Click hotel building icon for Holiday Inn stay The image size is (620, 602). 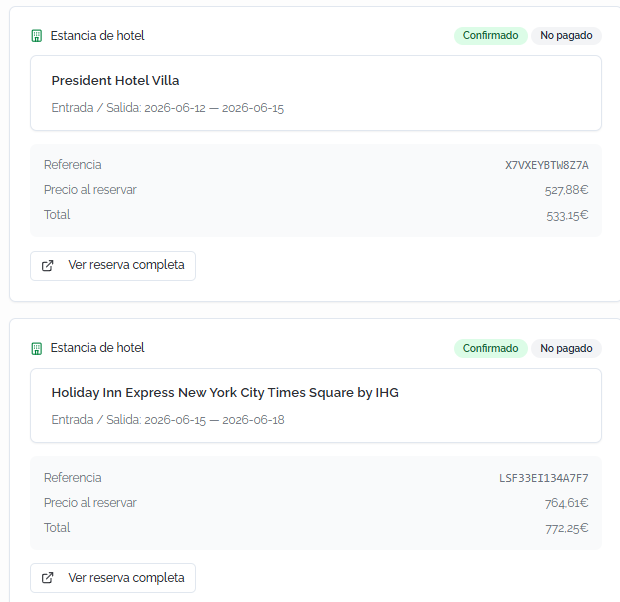pos(37,348)
